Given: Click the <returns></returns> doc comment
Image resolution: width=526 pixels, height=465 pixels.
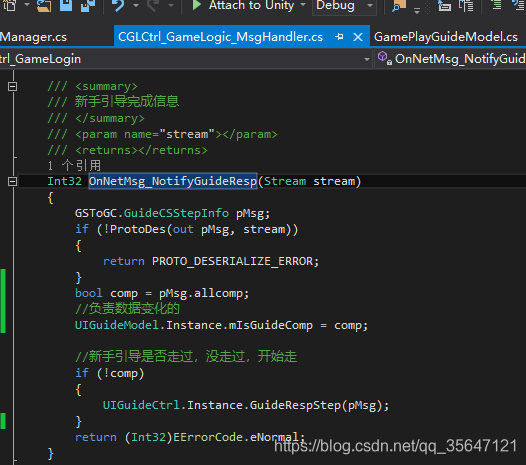Looking at the screenshot, I should point(141,150).
